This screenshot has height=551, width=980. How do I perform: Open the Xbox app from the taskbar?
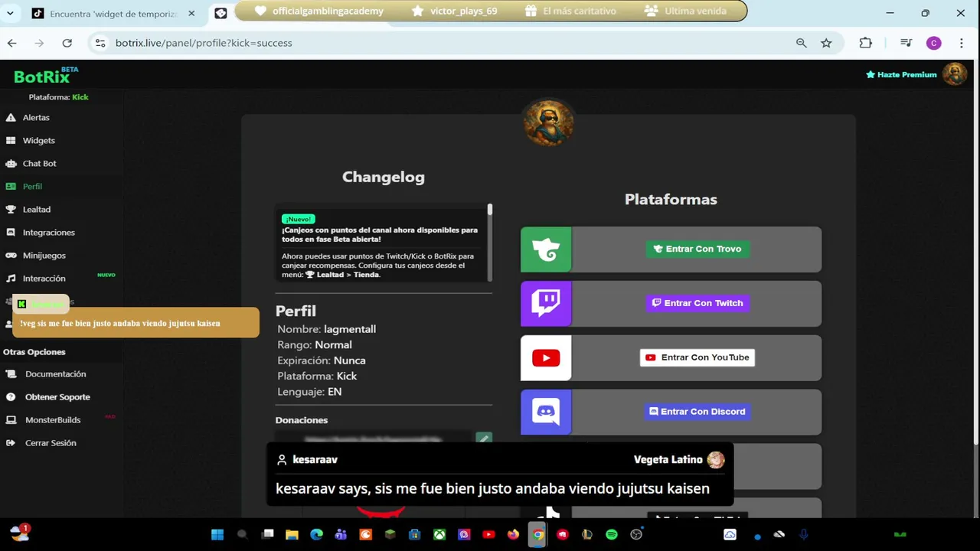pyautogui.click(x=439, y=535)
